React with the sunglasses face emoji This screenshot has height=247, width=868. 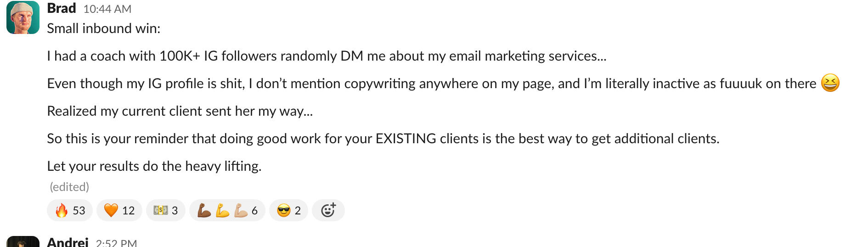click(288, 210)
